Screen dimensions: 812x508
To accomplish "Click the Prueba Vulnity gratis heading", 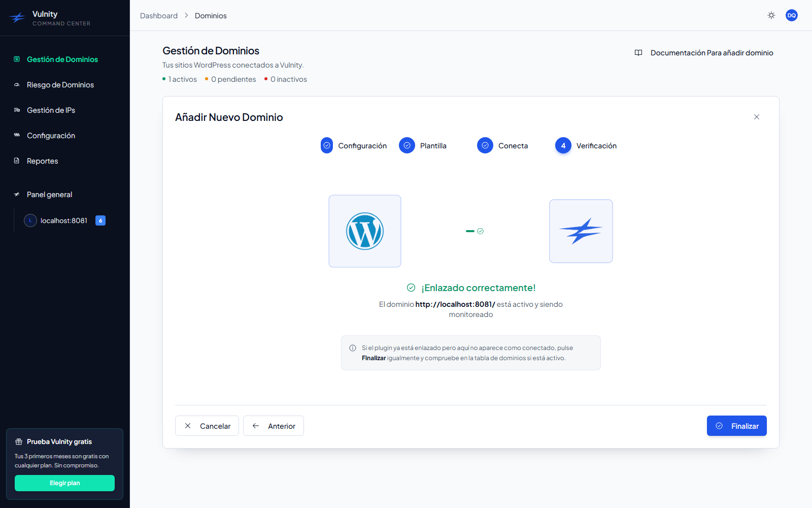I will point(59,441).
